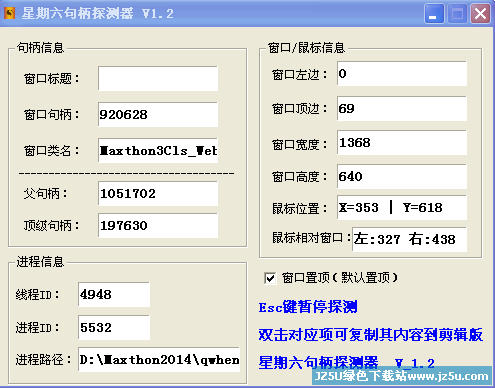Click the 窗口标题： label
Screen dimensions: 495x388
[52, 79]
